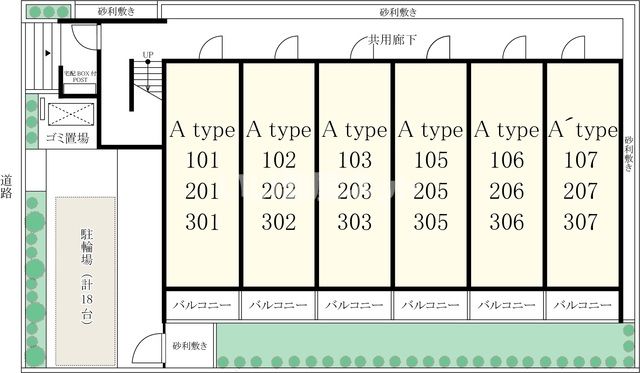Click the バルコニー label under unit 102

[x=278, y=305]
